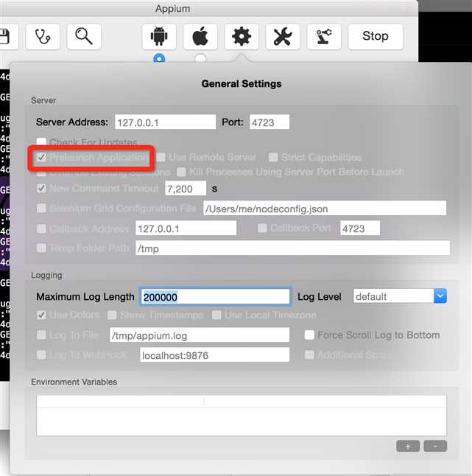Open Developer Settings wrench and screwdriver icon
The image size is (472, 476).
tap(283, 36)
